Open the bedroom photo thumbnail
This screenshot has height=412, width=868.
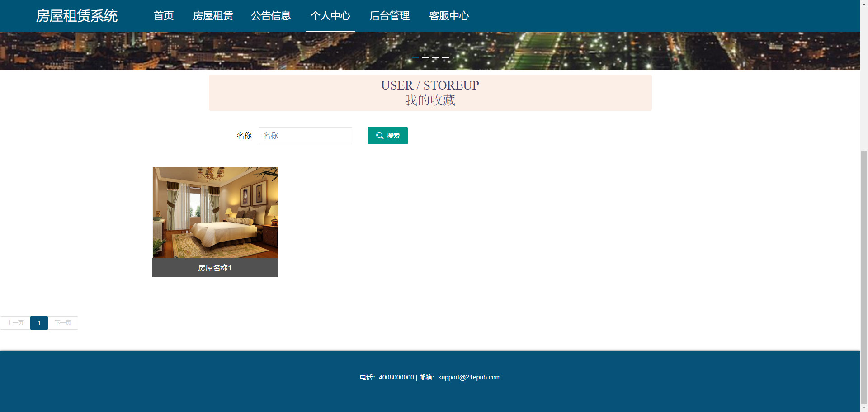(215, 213)
